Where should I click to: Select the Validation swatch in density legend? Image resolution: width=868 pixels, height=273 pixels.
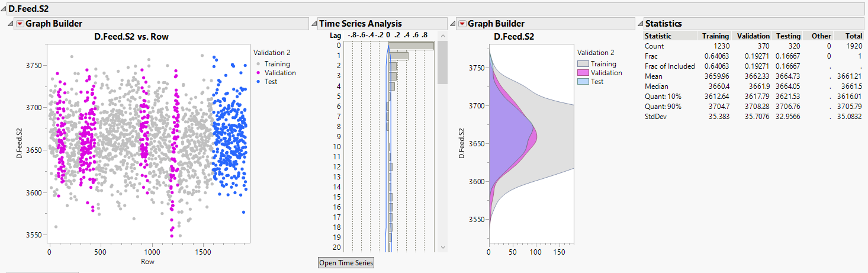click(583, 73)
